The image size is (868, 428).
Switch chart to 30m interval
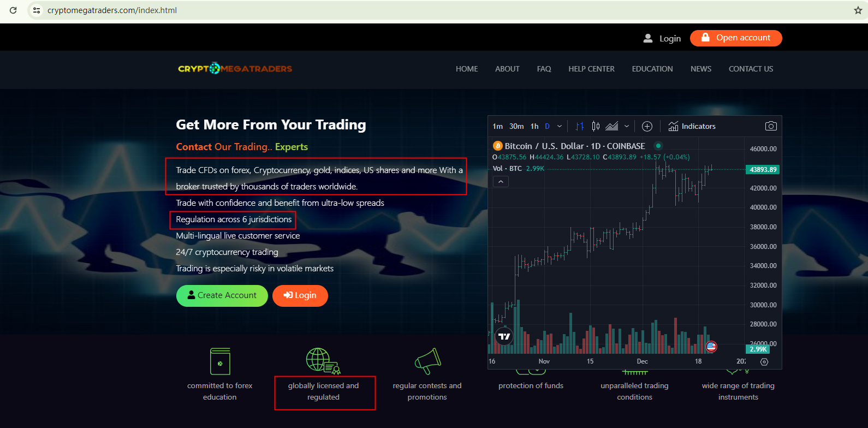pos(516,126)
